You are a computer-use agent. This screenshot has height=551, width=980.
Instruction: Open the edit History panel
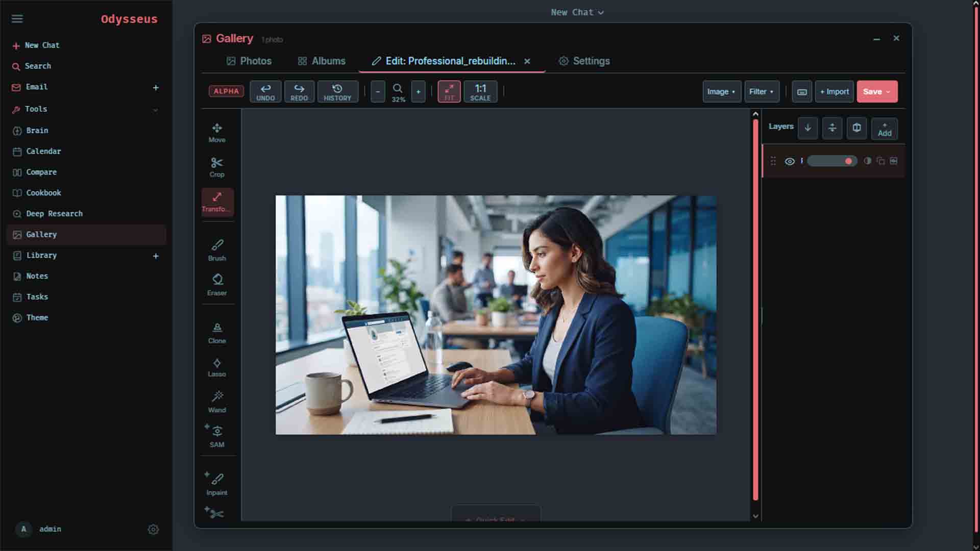point(337,92)
